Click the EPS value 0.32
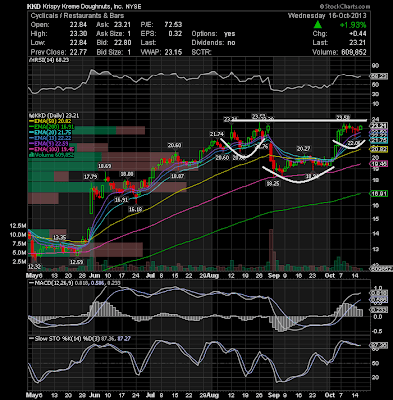The image size is (393, 400). pos(175,34)
